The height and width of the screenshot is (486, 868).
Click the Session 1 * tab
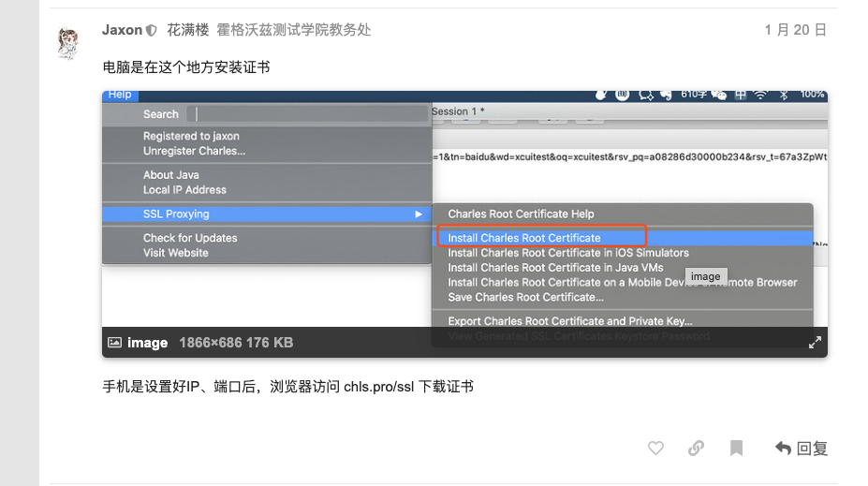tap(458, 111)
